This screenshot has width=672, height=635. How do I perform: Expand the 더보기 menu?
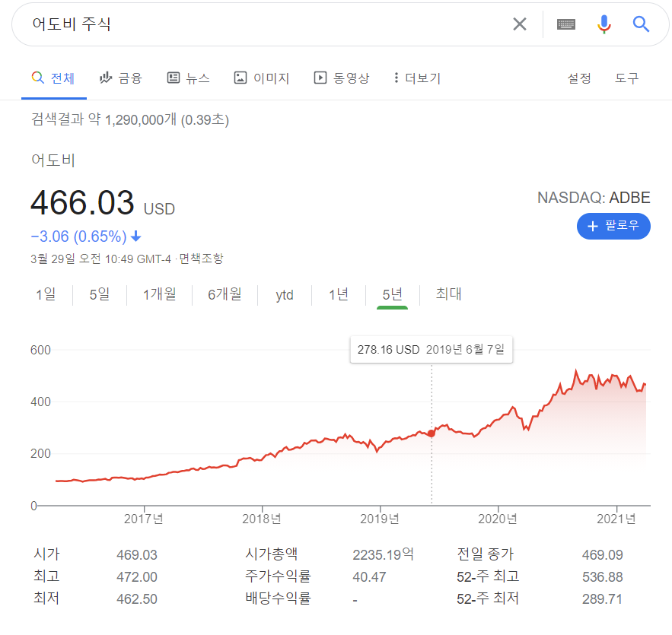click(x=417, y=78)
